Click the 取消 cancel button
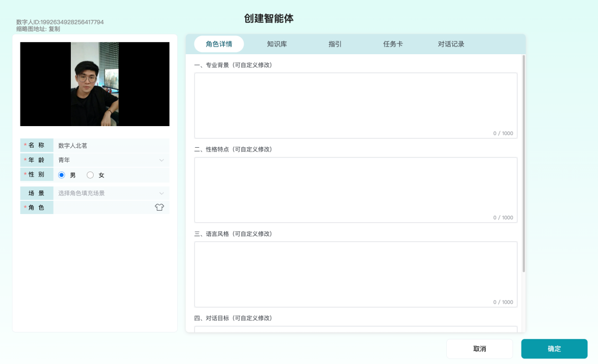This screenshot has height=364, width=598. pyautogui.click(x=480, y=349)
